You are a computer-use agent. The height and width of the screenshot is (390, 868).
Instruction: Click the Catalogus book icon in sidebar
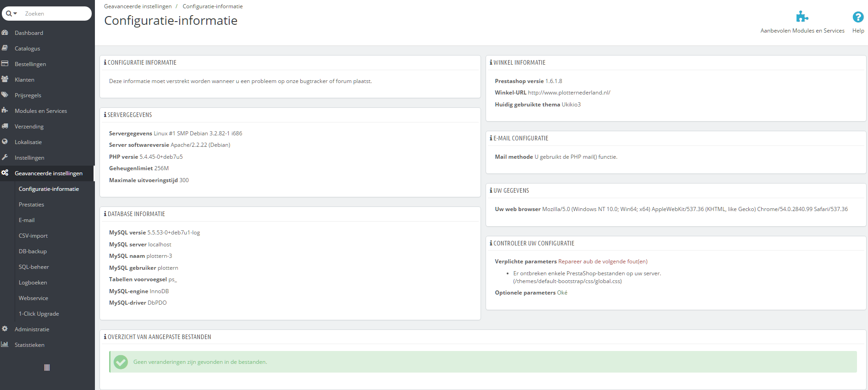(5, 48)
